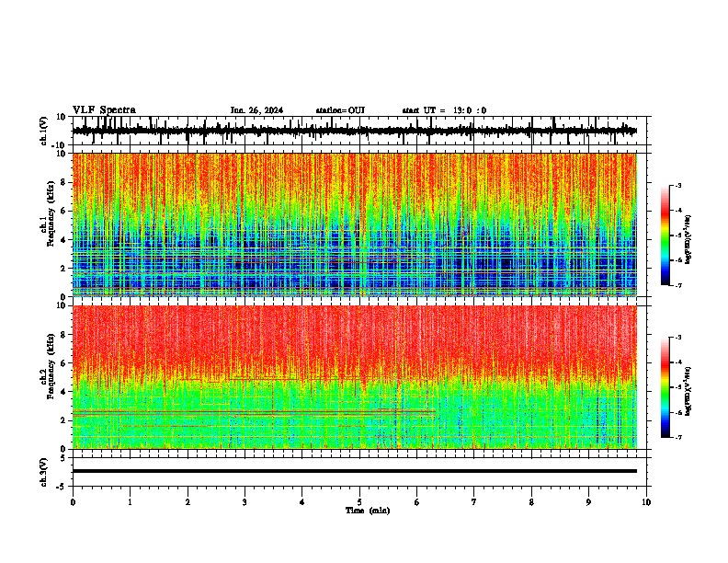Click the "station=OUI" label
This screenshot has width=728, height=563.
[340, 110]
